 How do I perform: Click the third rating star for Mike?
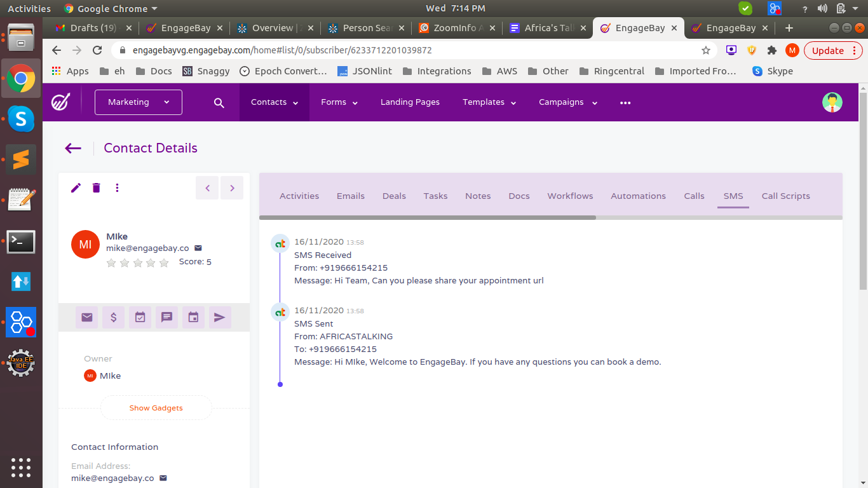[x=138, y=262]
